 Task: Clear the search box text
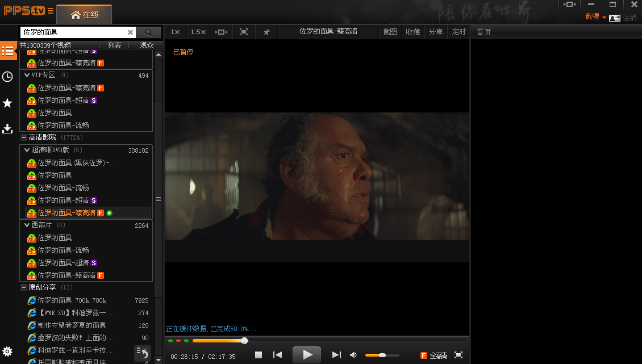(x=130, y=32)
